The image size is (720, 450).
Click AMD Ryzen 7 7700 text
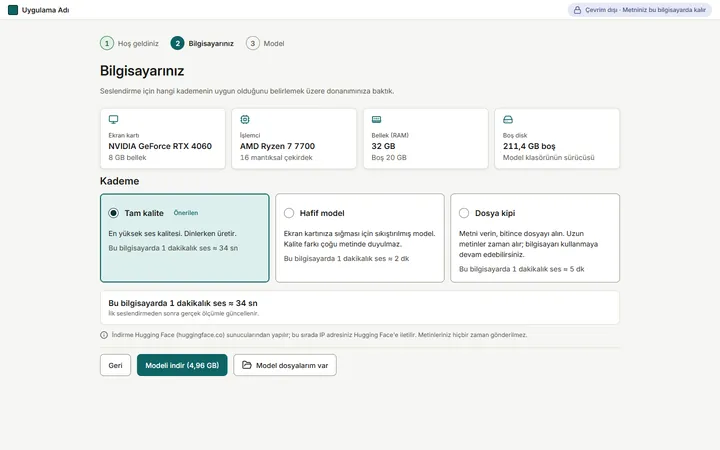pos(277,146)
